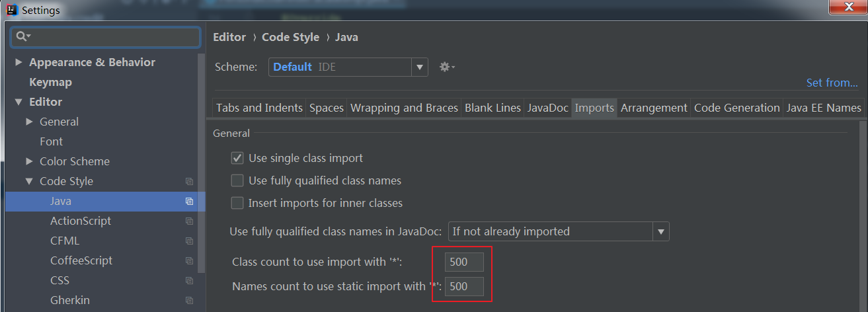The height and width of the screenshot is (312, 868).
Task: Click copy icon beside CFML
Action: coord(189,241)
